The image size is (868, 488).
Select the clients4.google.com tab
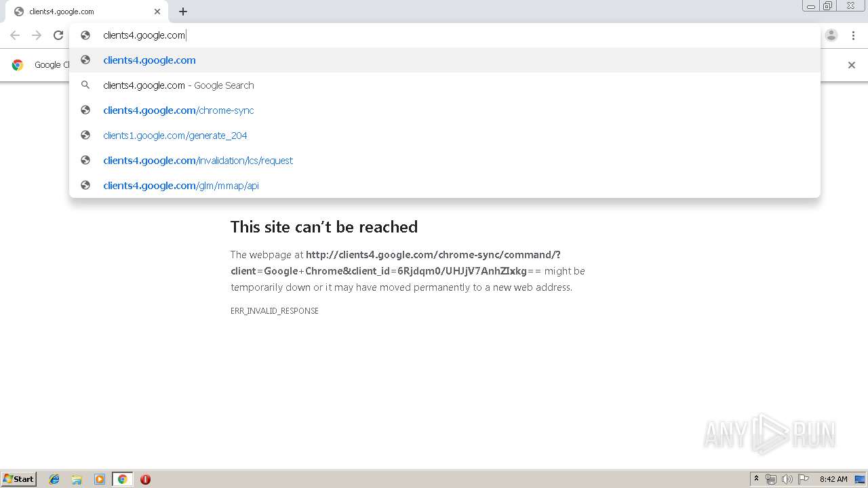pyautogui.click(x=87, y=12)
